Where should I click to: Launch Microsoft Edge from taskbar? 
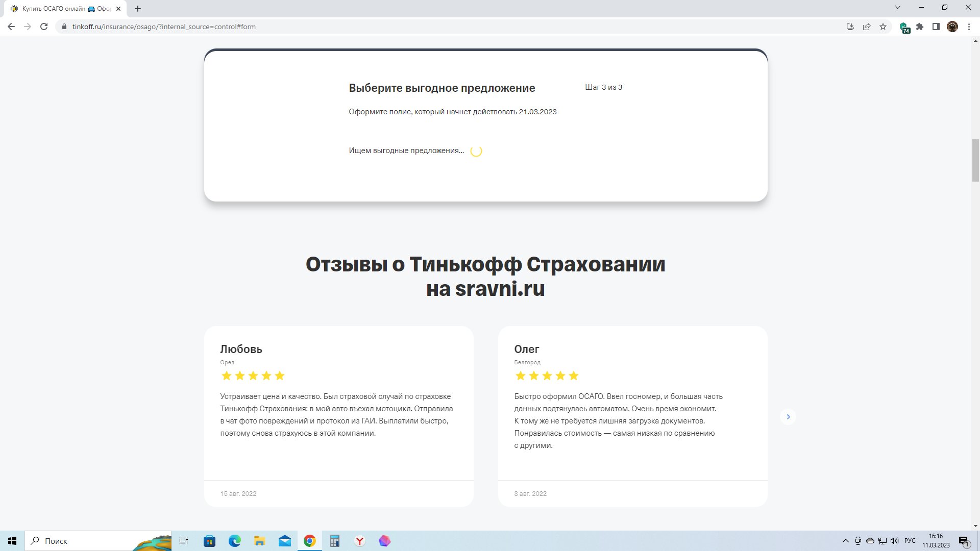[x=234, y=541]
